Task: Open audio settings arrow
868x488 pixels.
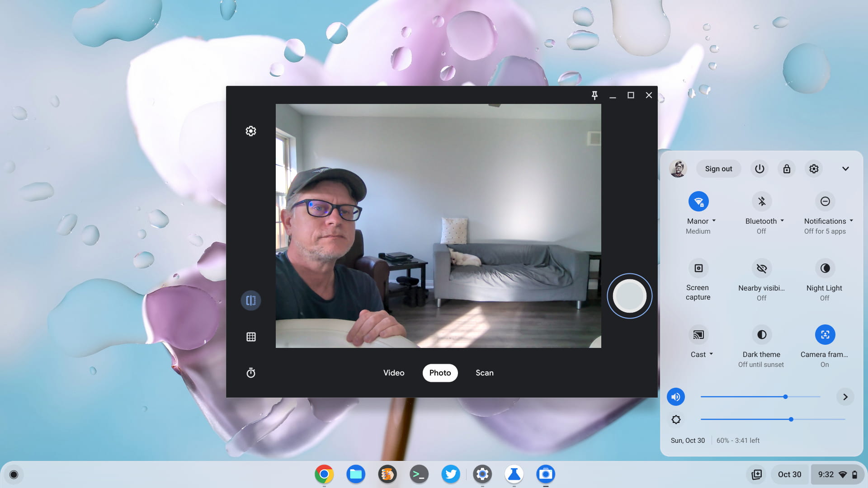Action: pyautogui.click(x=845, y=397)
